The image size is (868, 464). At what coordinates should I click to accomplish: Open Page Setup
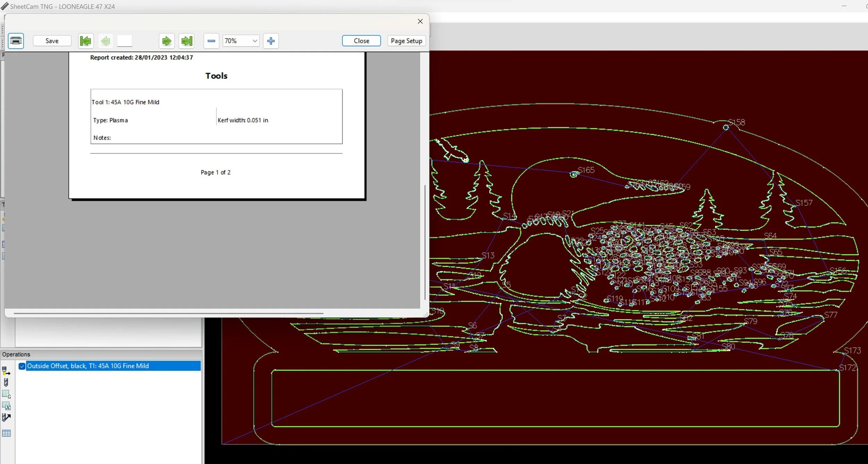pyautogui.click(x=406, y=41)
